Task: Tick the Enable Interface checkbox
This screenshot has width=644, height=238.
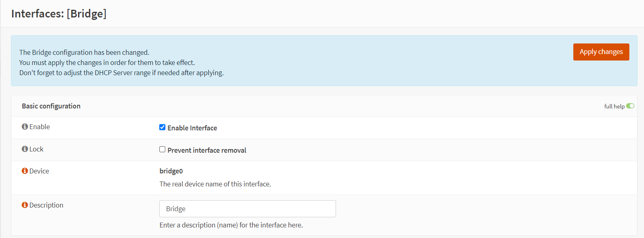Action: (163, 127)
